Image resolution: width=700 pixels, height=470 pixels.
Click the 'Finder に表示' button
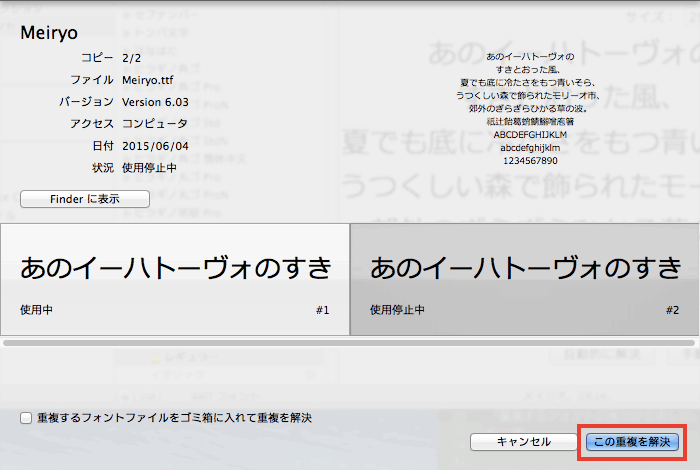(x=85, y=199)
